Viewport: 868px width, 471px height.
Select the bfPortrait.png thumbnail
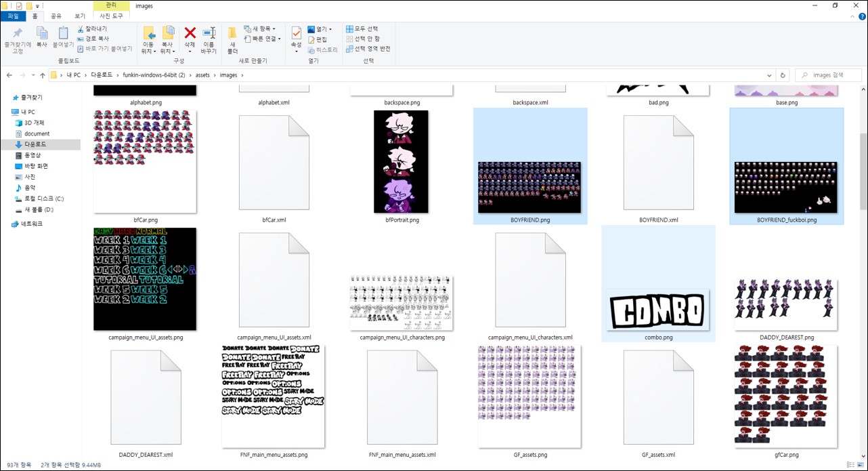point(402,161)
